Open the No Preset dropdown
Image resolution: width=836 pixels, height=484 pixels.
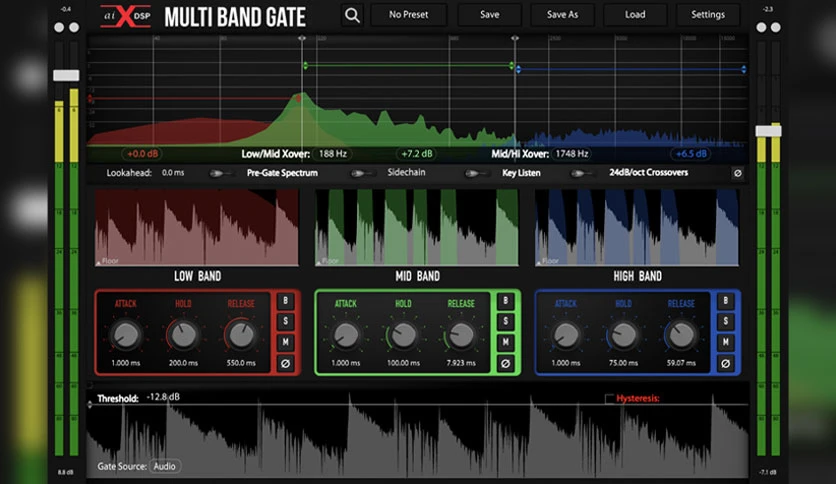pos(408,15)
